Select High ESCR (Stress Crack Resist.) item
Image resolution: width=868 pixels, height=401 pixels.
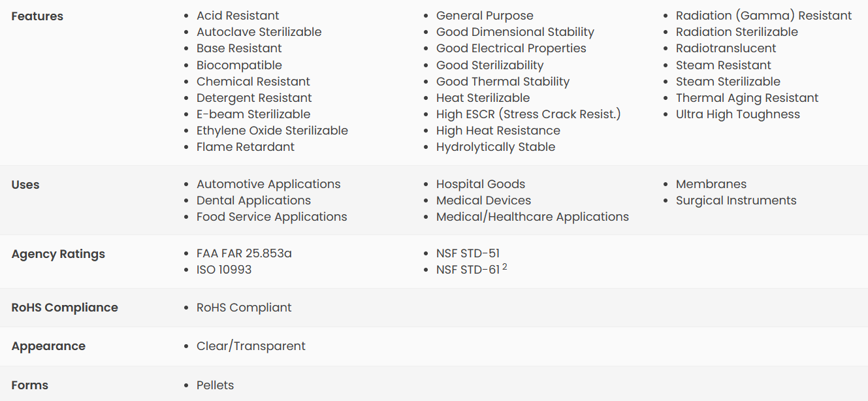[528, 114]
